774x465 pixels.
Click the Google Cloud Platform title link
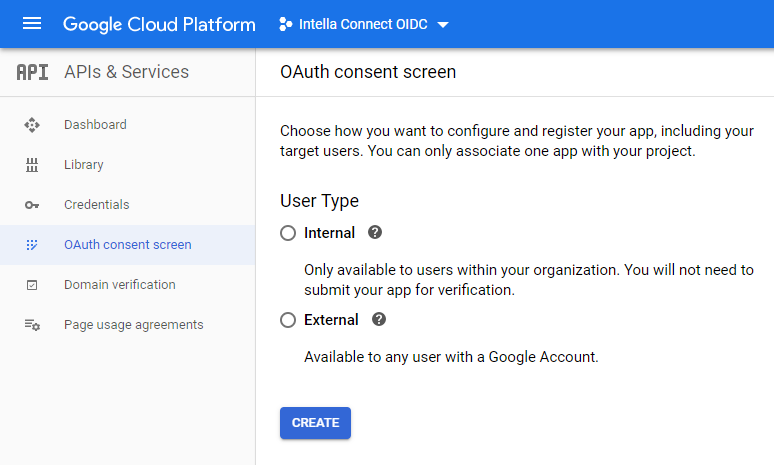tap(159, 24)
